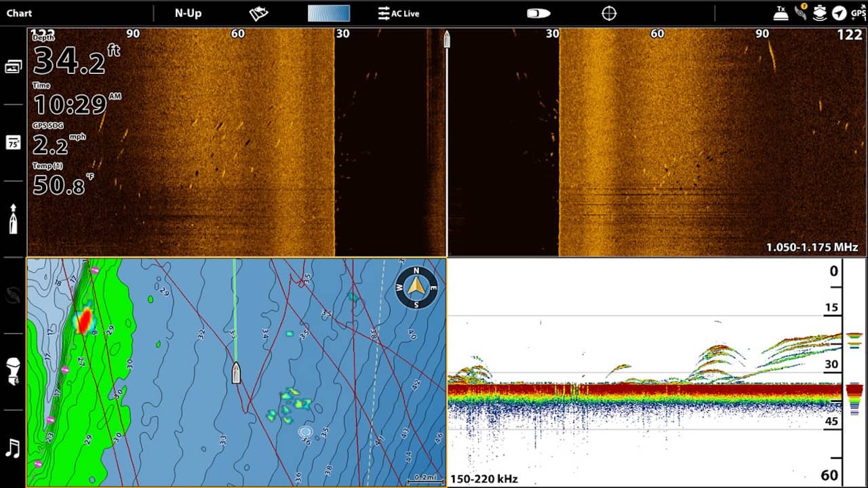This screenshot has width=868, height=488.
Task: Click the chart layers icon in top bar
Action: click(259, 14)
